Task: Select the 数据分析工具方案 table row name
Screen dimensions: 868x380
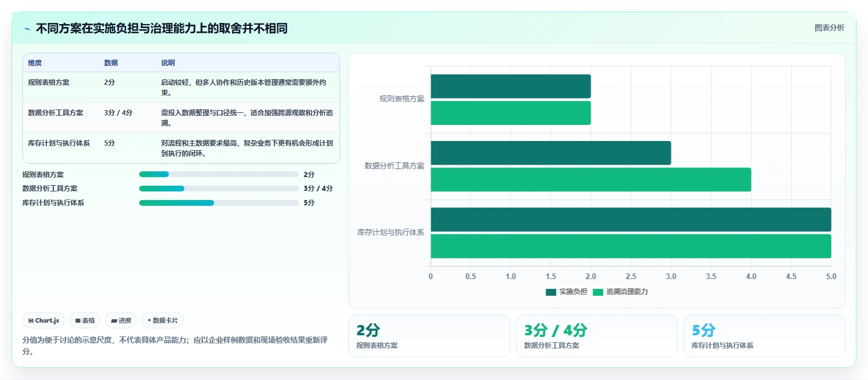Action: coord(56,112)
